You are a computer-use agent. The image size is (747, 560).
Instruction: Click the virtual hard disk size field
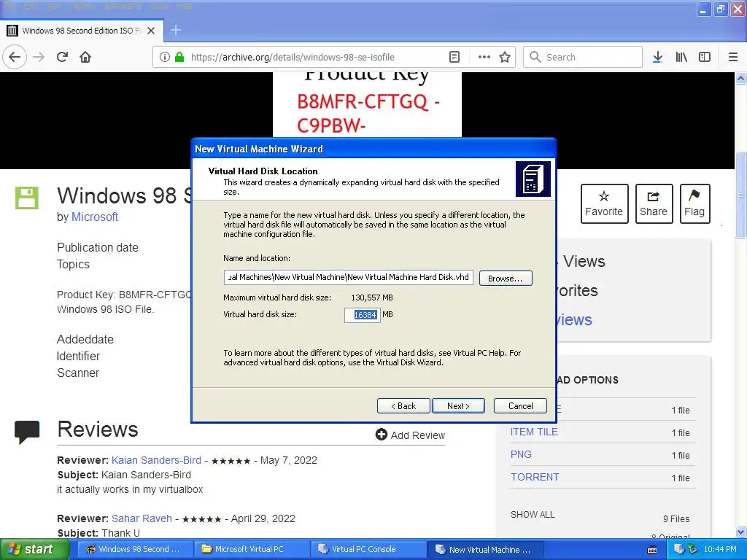point(363,315)
